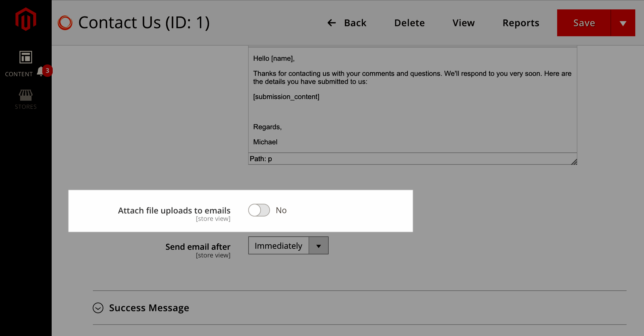Image resolution: width=644 pixels, height=336 pixels.
Task: Click the Magento logo icon
Action: (26, 19)
